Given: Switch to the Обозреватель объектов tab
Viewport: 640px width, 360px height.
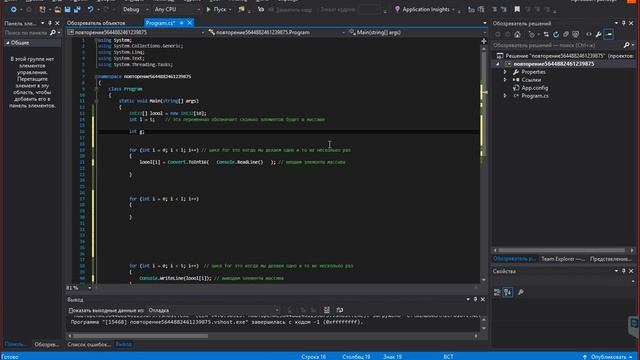Looking at the screenshot, I should coord(96,23).
